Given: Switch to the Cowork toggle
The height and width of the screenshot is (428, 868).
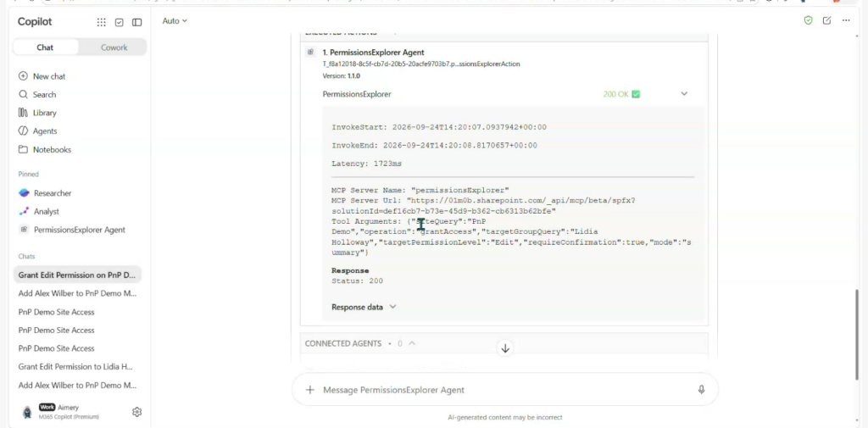Looking at the screenshot, I should coord(114,47).
